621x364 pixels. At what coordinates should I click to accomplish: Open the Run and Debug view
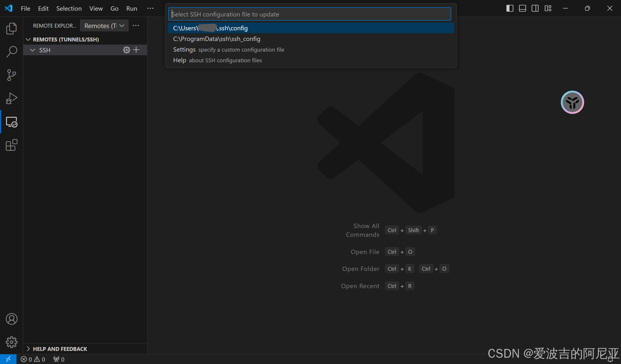(x=11, y=98)
